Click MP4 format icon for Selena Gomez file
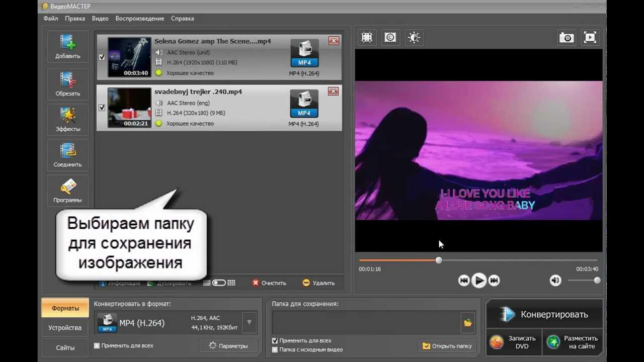This screenshot has width=644, height=362. pyautogui.click(x=304, y=53)
